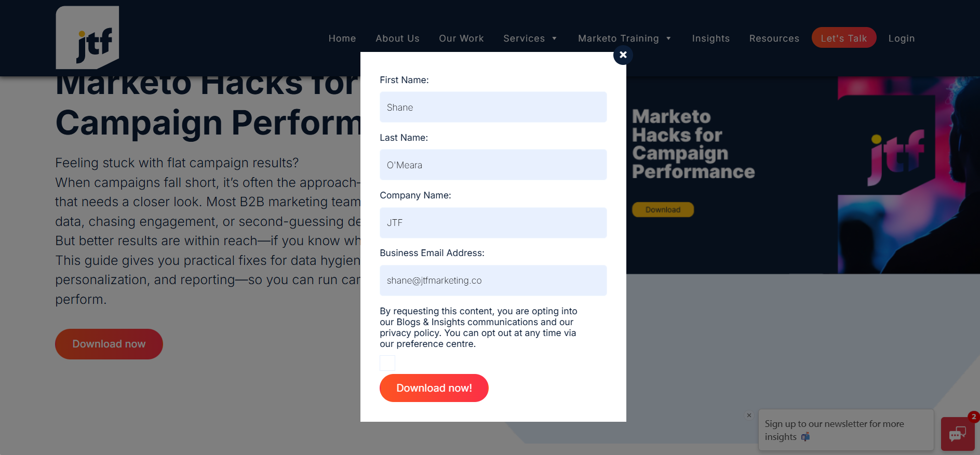Dismiss the newsletter sign-up notification
Image resolution: width=980 pixels, height=455 pixels.
pyautogui.click(x=749, y=416)
